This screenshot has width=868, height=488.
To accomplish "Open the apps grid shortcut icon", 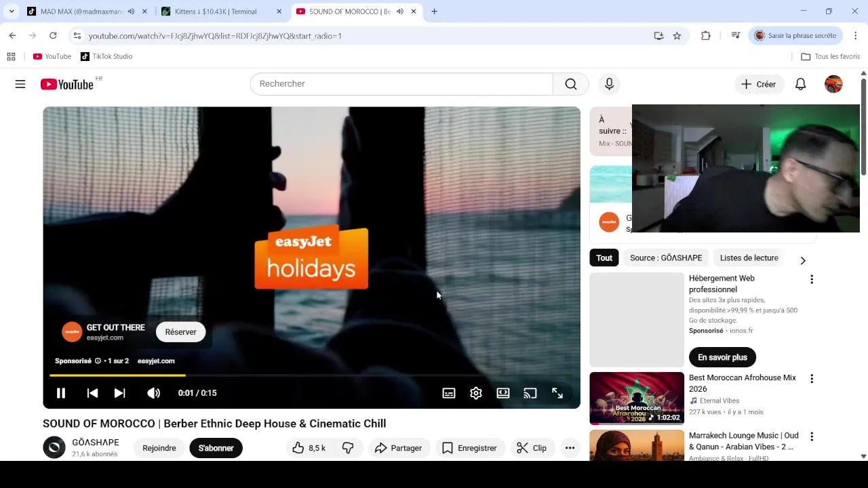I will 11,56.
